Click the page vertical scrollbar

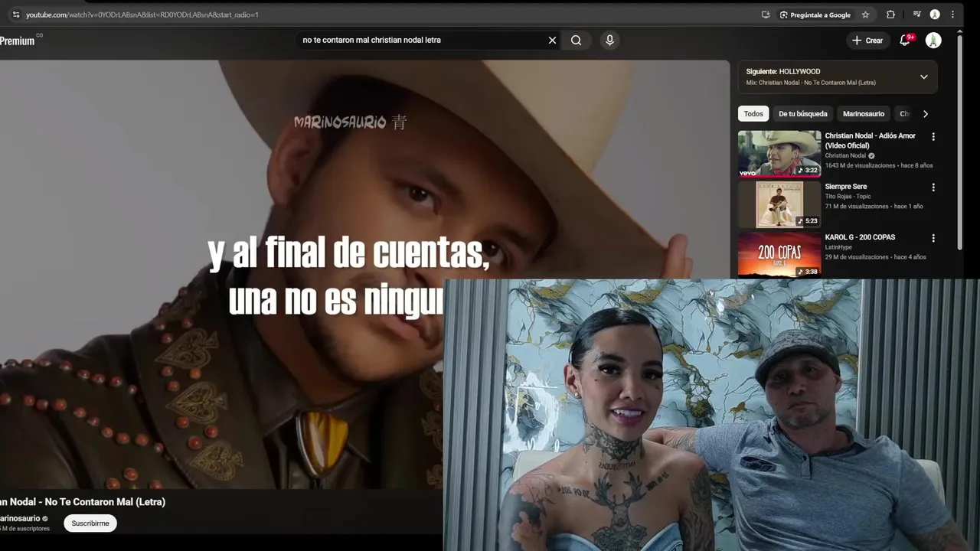pyautogui.click(x=960, y=142)
